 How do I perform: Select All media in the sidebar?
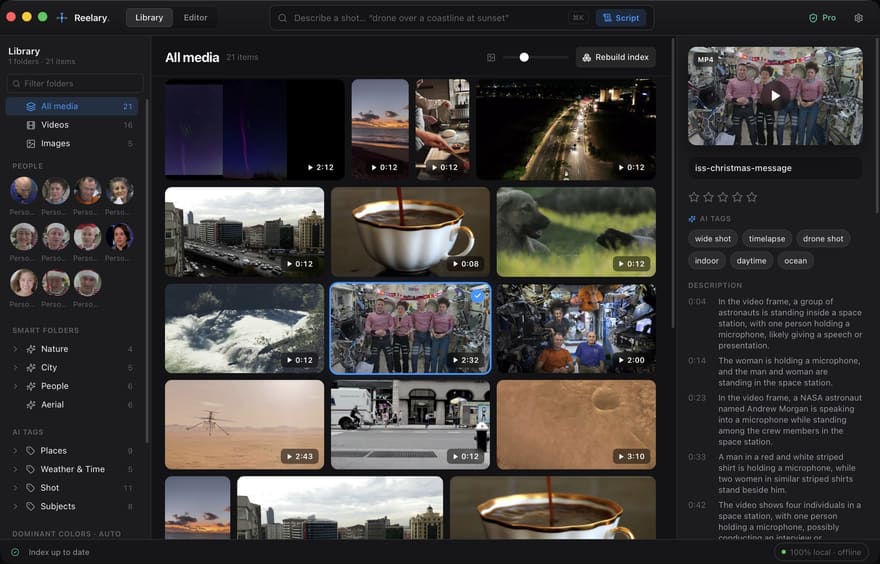tap(72, 106)
